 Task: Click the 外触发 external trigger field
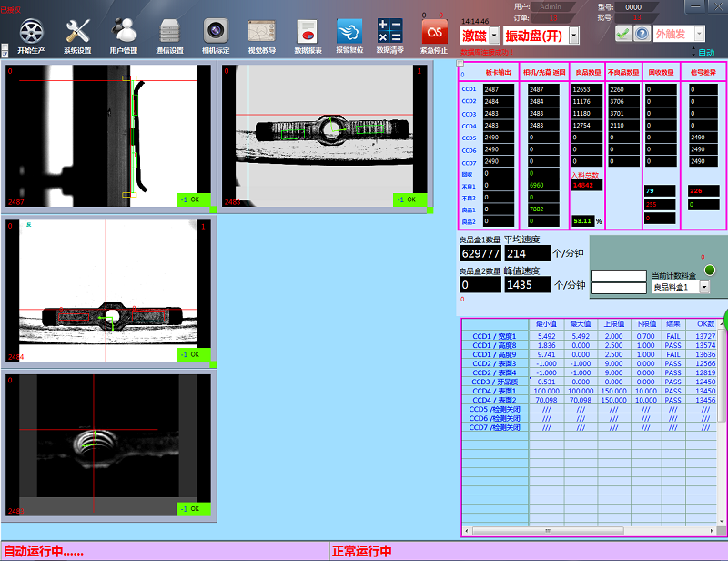point(672,34)
